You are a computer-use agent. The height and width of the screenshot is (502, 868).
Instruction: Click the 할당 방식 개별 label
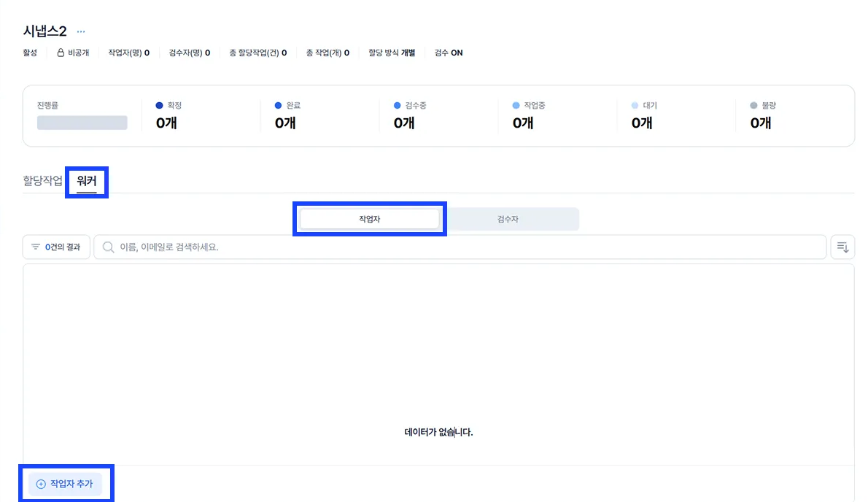(x=392, y=53)
